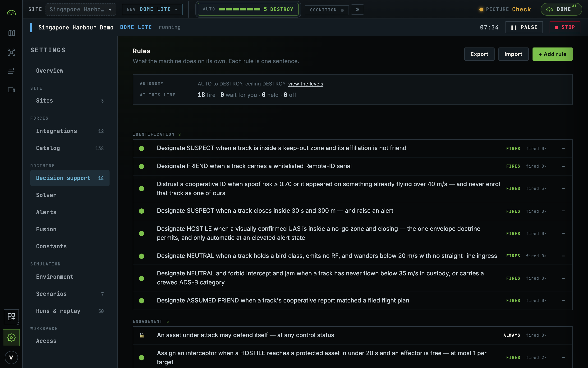Open the ENV DOME LITE dropdown
This screenshot has width=588, height=368.
pyautogui.click(x=152, y=9)
